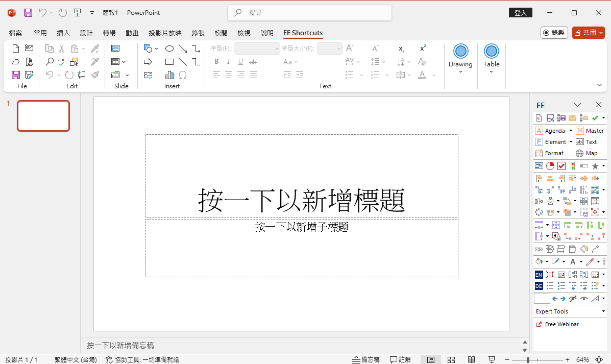
Task: Open the 插入 ribbon tab
Action: pyautogui.click(x=63, y=33)
